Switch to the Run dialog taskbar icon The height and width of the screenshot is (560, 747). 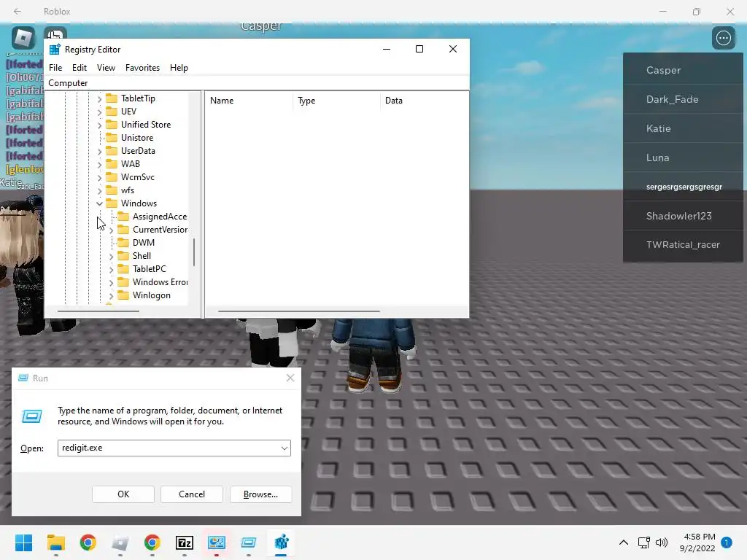click(x=249, y=542)
